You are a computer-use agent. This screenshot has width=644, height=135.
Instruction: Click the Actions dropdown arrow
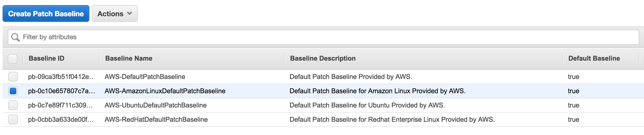(129, 13)
